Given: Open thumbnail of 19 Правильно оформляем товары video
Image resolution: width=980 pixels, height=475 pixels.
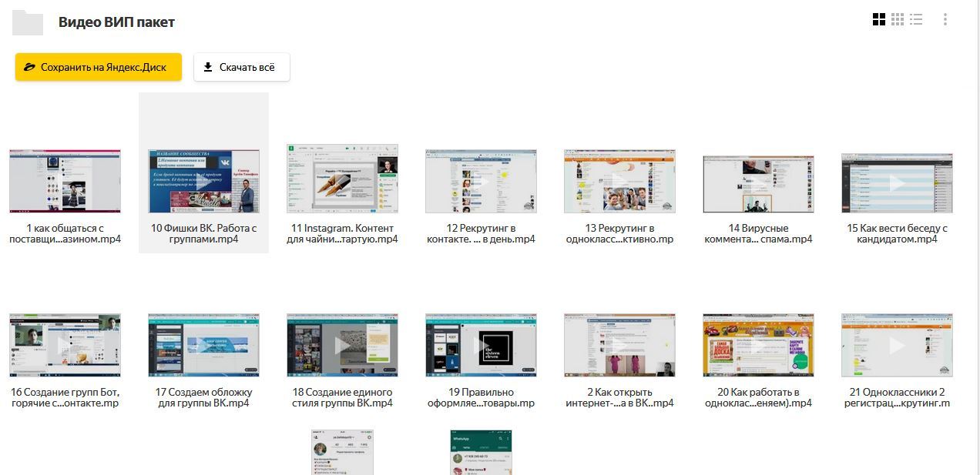Looking at the screenshot, I should [481, 345].
